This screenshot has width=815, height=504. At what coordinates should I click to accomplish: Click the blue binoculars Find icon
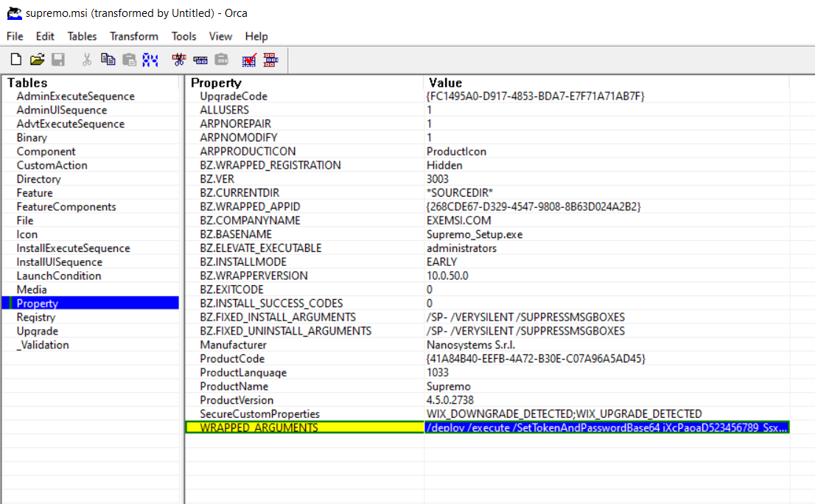tap(150, 60)
